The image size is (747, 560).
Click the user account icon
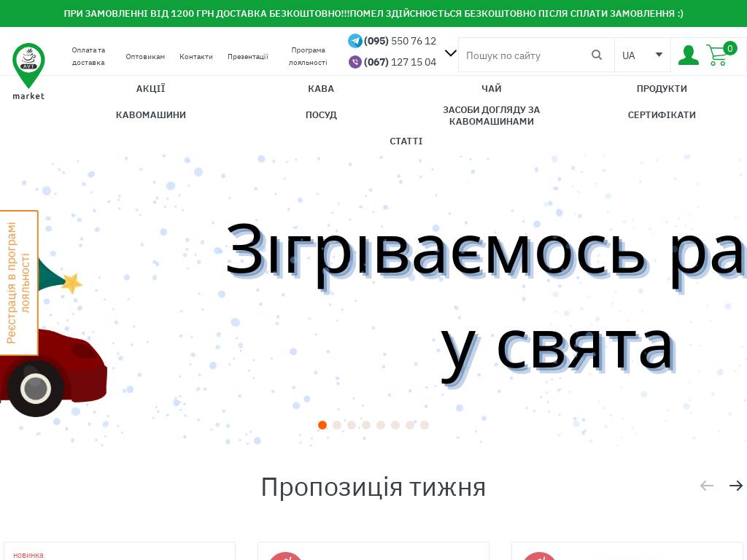688,55
